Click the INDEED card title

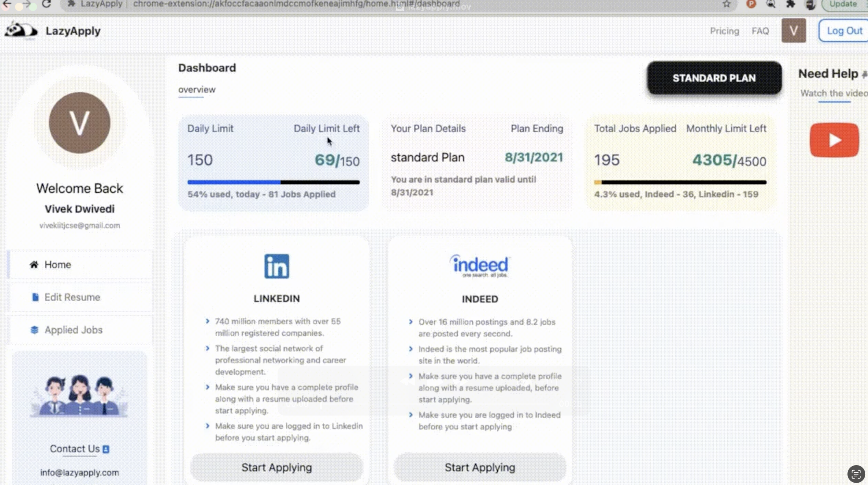tap(480, 299)
